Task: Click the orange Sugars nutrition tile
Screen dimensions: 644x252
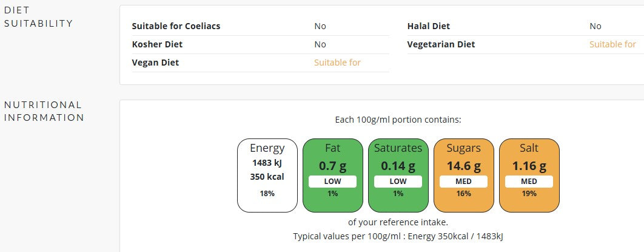Action: point(464,175)
